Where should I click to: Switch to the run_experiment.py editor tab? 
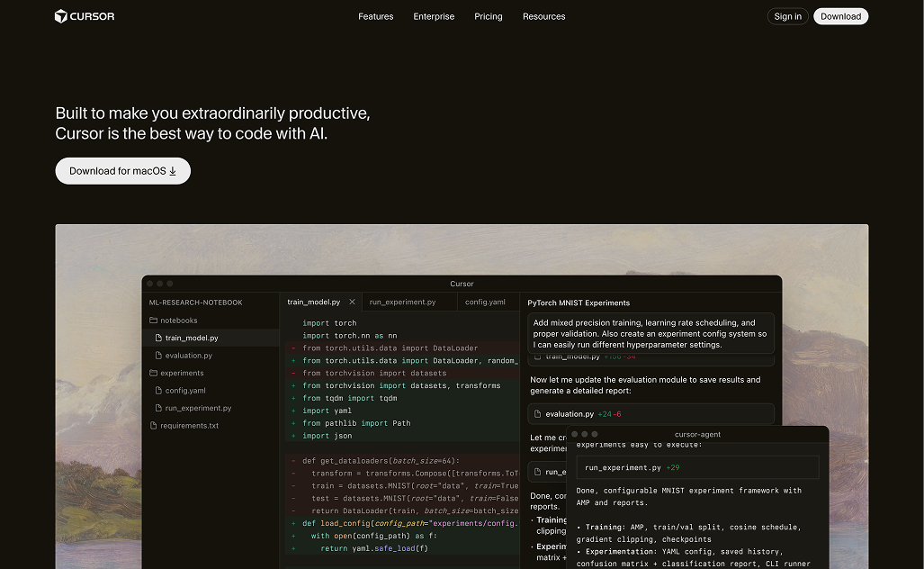point(402,303)
